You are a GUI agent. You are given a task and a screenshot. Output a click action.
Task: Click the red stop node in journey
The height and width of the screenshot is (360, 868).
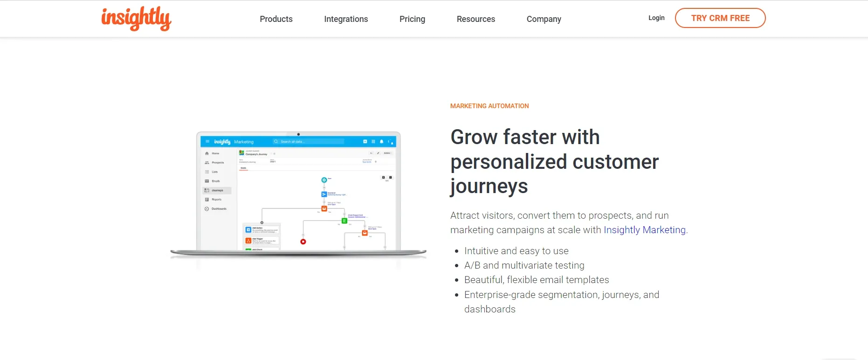pos(303,242)
